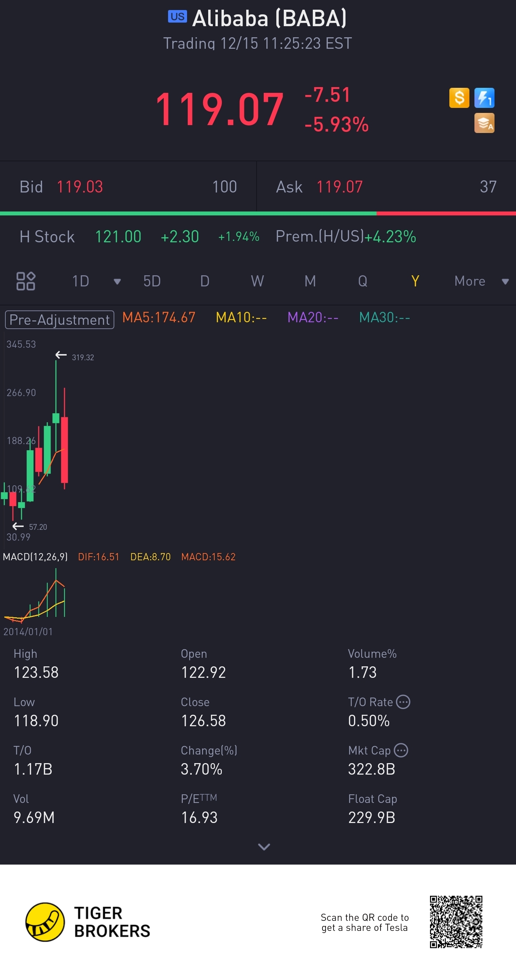Select the D daily chart tab
The width and height of the screenshot is (516, 980).
205,281
